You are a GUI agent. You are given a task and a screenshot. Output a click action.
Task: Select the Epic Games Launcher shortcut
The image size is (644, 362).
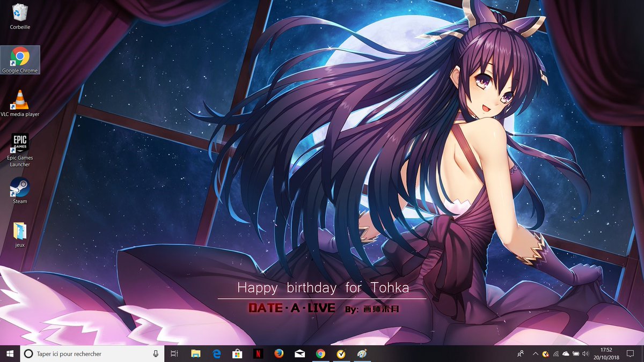(20, 150)
